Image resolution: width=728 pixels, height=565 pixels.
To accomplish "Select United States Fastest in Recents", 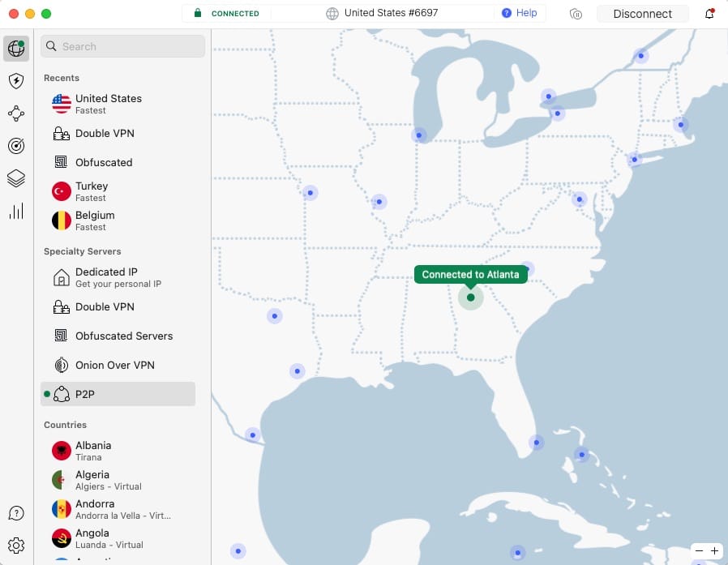I will [x=118, y=104].
